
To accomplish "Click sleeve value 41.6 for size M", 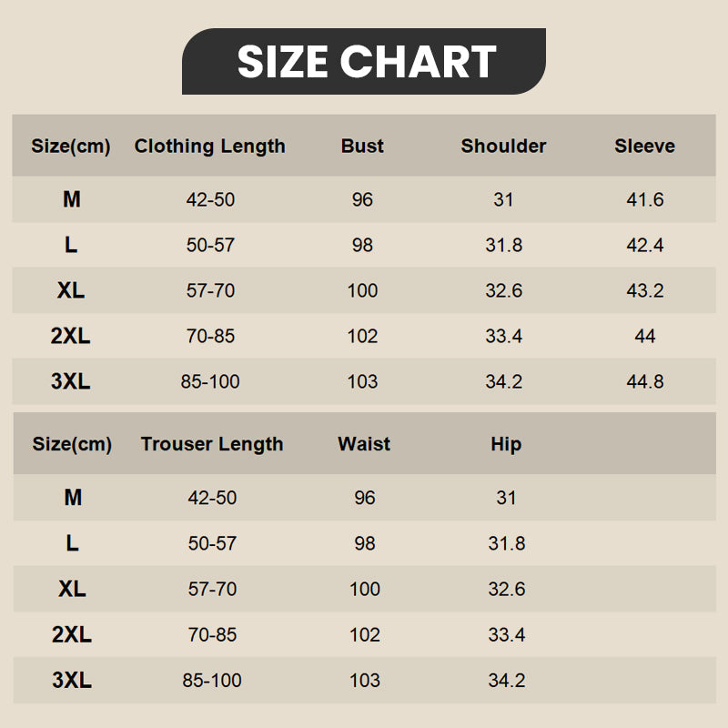I will (644, 199).
